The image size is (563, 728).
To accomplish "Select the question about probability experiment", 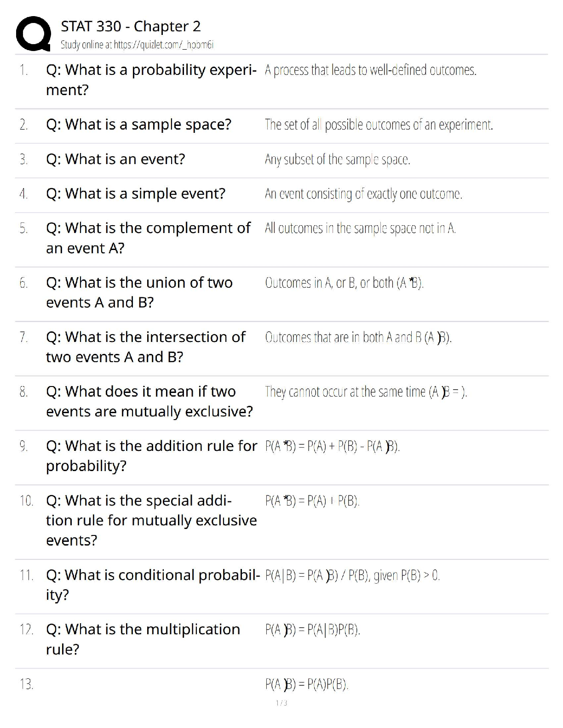I will click(151, 80).
